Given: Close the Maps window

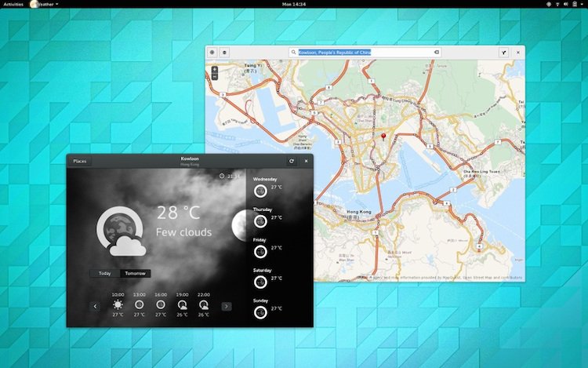Looking at the screenshot, I should [518, 53].
